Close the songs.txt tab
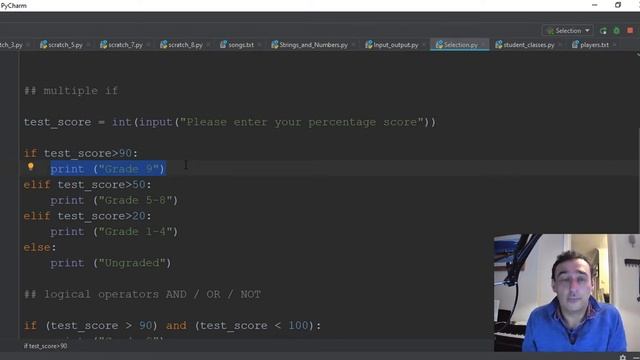The width and height of the screenshot is (640, 360). 260,45
